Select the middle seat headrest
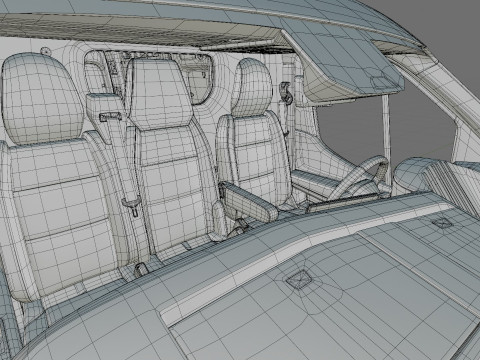The height and width of the screenshot is (360, 480). click(159, 93)
